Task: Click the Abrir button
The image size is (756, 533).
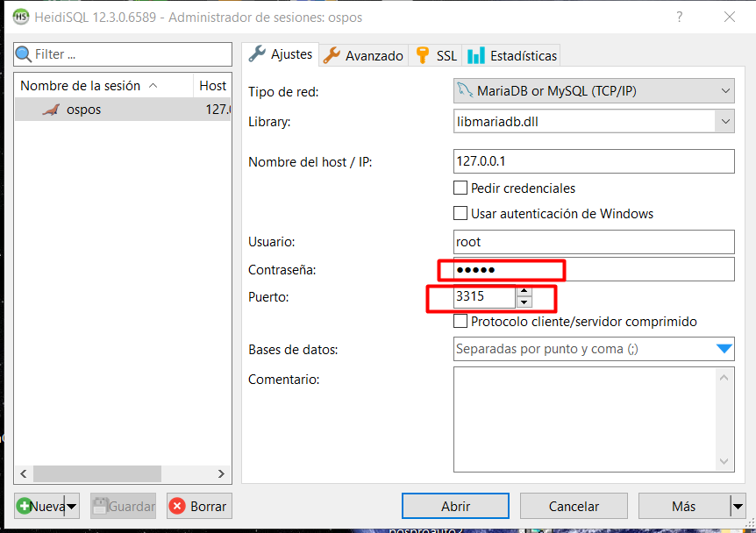Action: tap(455, 506)
